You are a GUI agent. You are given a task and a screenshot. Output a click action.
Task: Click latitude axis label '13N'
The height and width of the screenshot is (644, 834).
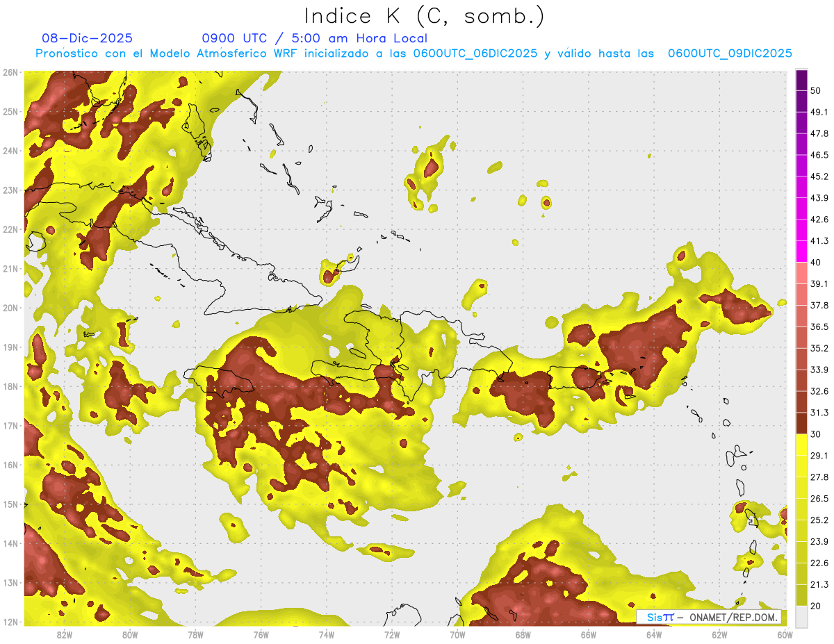pos(10,583)
